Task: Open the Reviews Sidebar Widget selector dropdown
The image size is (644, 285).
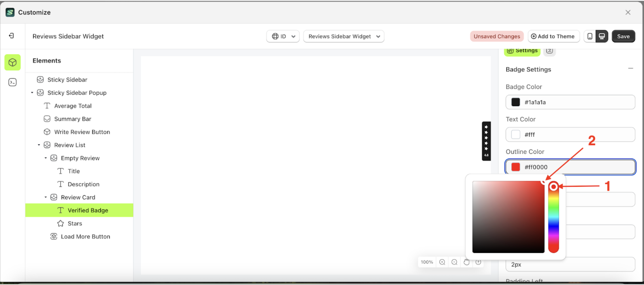Action: coord(344,36)
